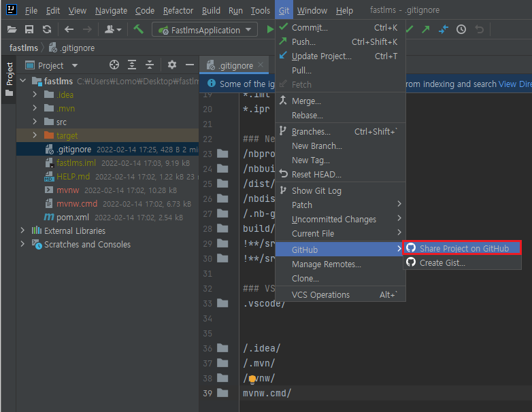Expand the src folder
The height and width of the screenshot is (412, 532).
click(x=35, y=122)
